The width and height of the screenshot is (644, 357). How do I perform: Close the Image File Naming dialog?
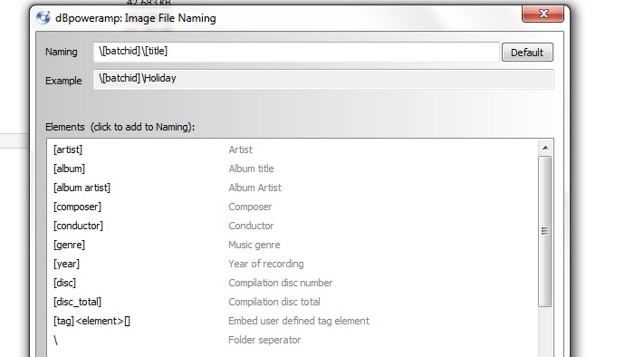click(x=543, y=14)
